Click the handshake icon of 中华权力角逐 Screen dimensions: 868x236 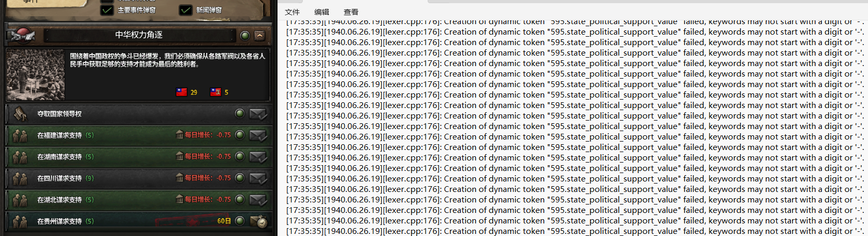(x=23, y=35)
